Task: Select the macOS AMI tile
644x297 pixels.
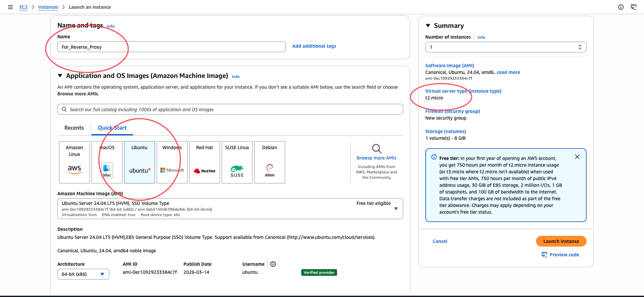Action: coord(107,162)
